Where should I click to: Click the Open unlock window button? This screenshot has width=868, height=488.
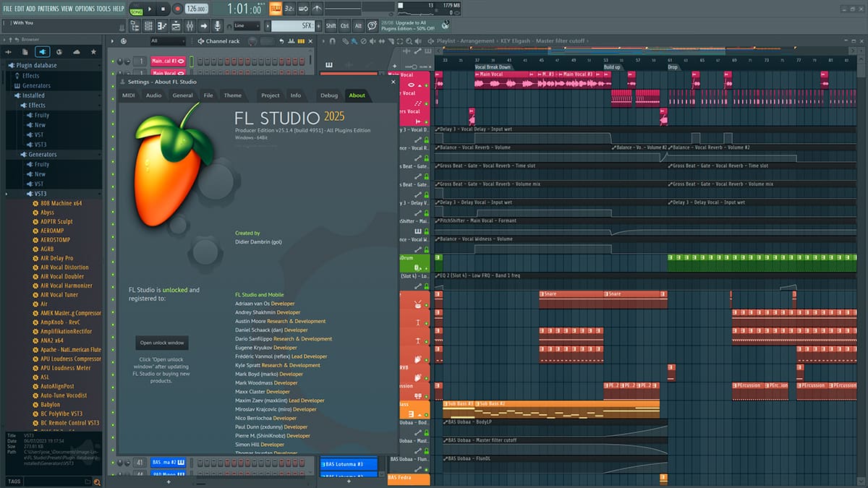coord(162,343)
